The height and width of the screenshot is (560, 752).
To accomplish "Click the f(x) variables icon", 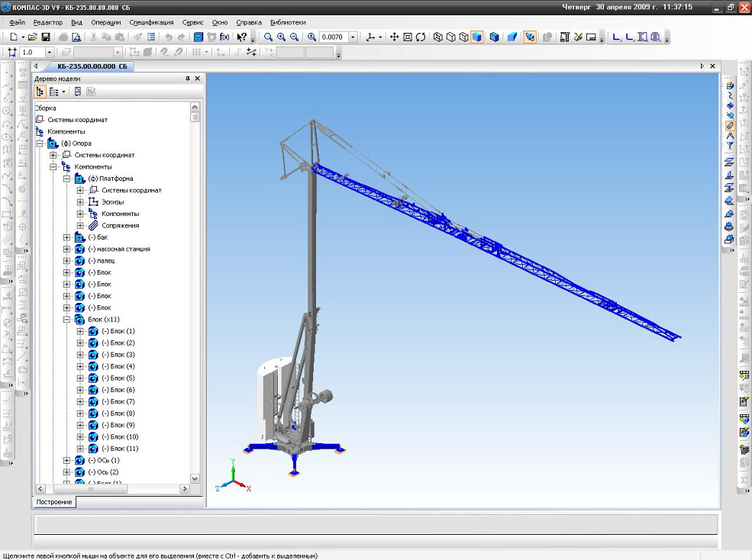I will [x=224, y=37].
